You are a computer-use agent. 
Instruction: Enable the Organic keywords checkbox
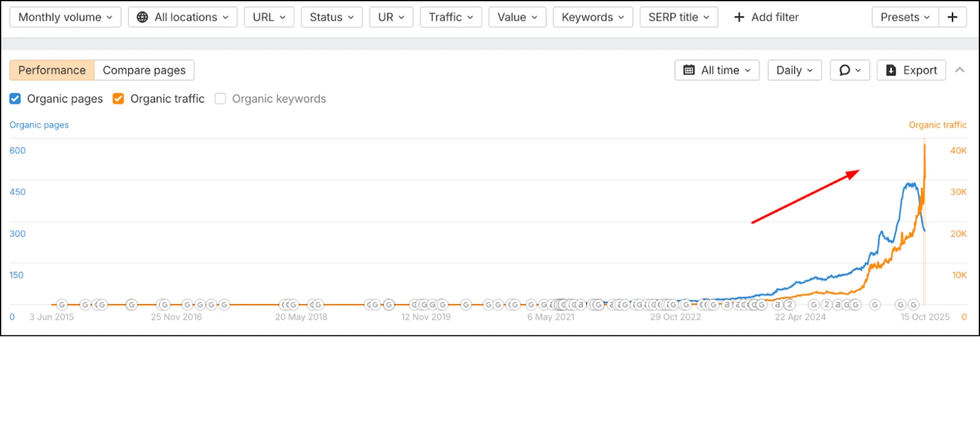[x=221, y=99]
